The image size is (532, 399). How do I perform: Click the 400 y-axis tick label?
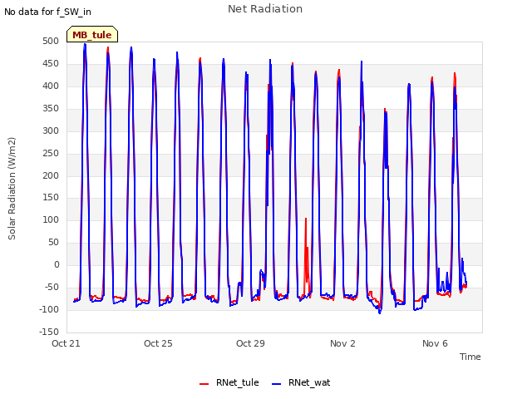tap(51, 86)
